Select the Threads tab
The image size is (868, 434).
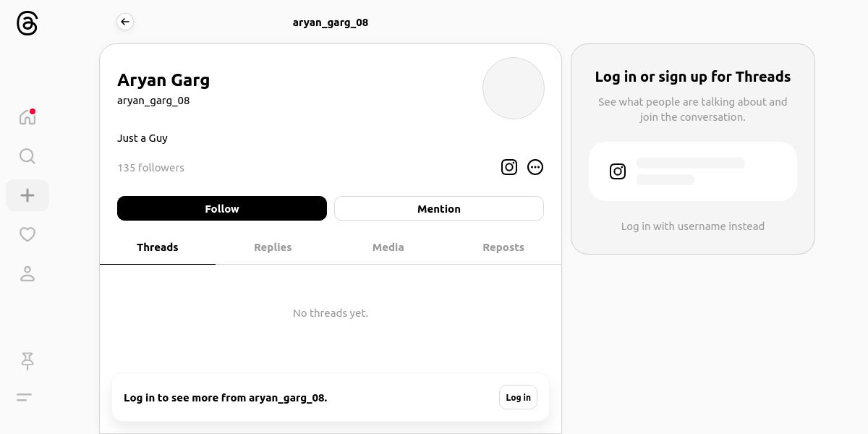click(158, 247)
